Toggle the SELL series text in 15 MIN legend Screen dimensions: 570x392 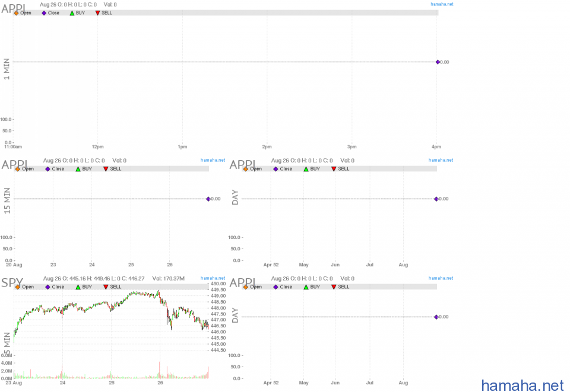click(116, 169)
